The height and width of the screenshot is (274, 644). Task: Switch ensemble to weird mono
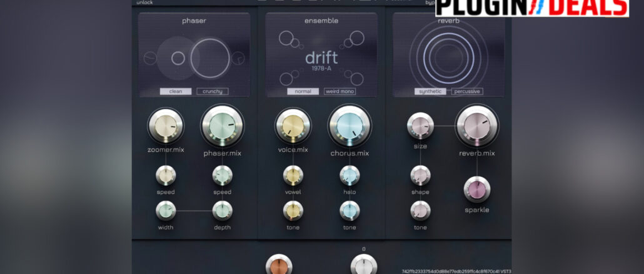340,91
